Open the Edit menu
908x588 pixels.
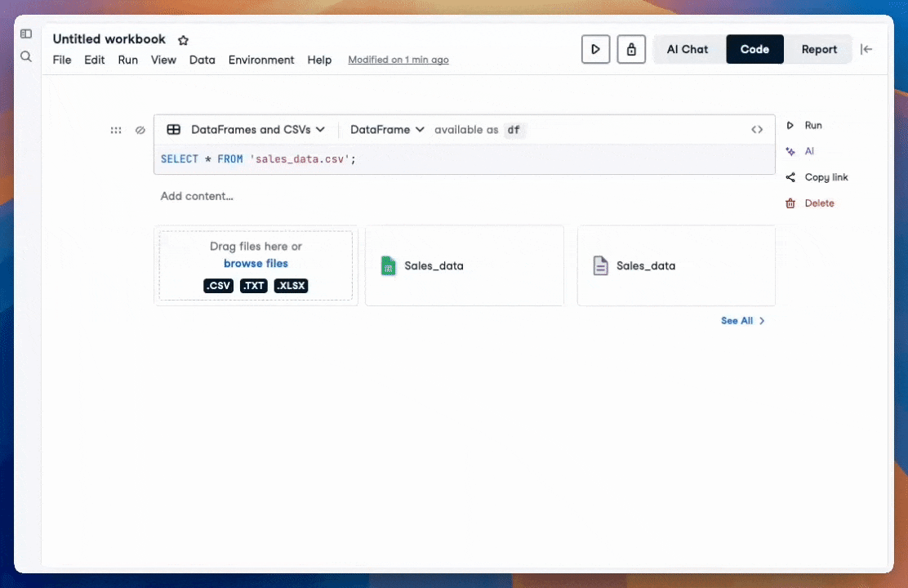[95, 60]
